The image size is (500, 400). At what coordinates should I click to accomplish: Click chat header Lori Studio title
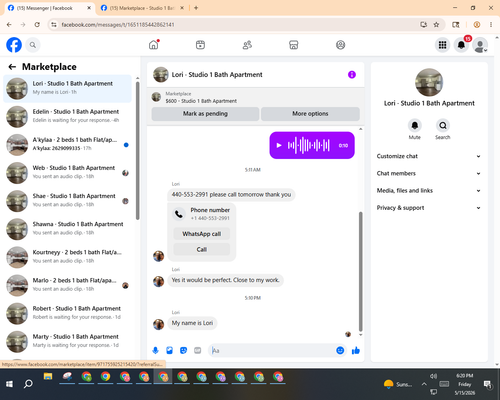tap(217, 75)
